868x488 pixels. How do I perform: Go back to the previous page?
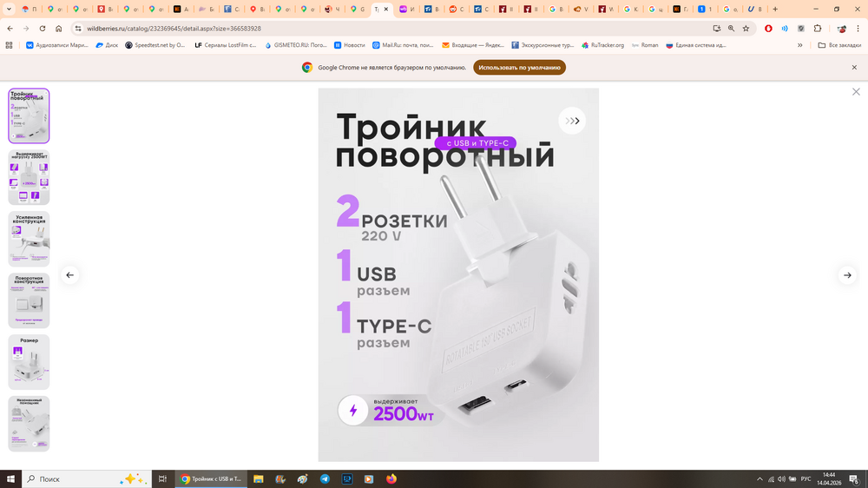(x=10, y=29)
